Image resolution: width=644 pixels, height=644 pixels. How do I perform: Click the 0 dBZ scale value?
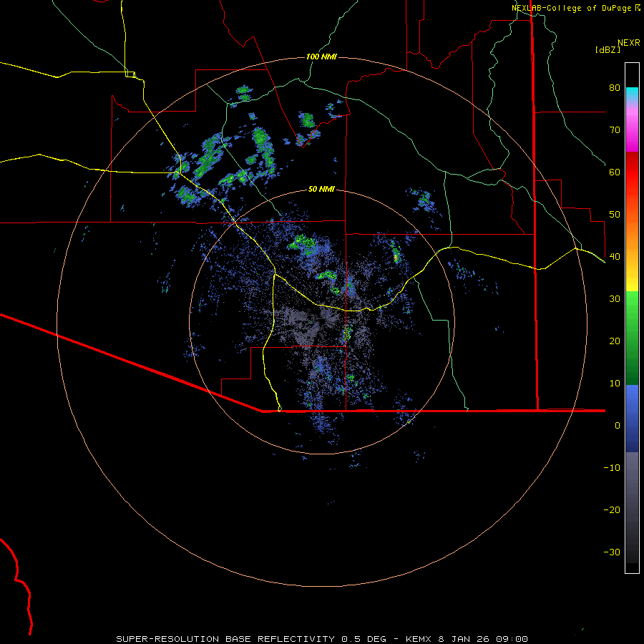click(618, 426)
